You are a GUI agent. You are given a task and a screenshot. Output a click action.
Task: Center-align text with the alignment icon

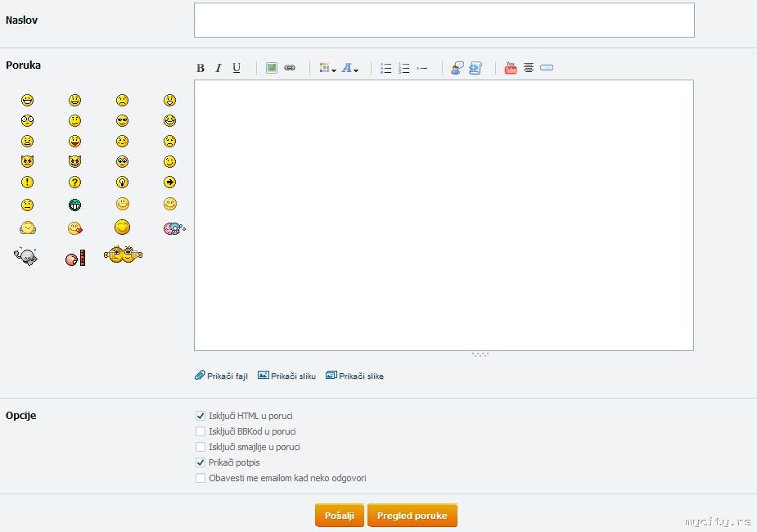[x=529, y=68]
